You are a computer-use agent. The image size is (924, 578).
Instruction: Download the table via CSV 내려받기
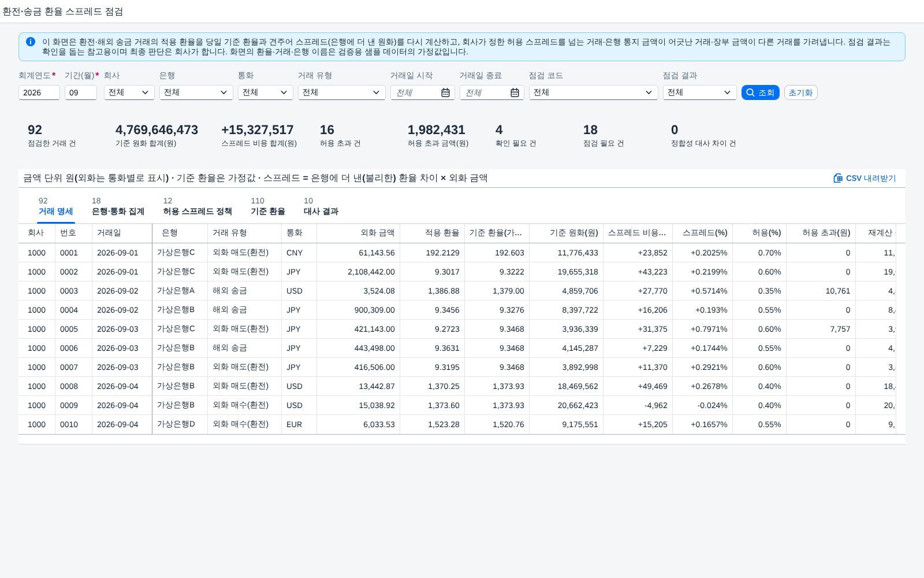(865, 178)
